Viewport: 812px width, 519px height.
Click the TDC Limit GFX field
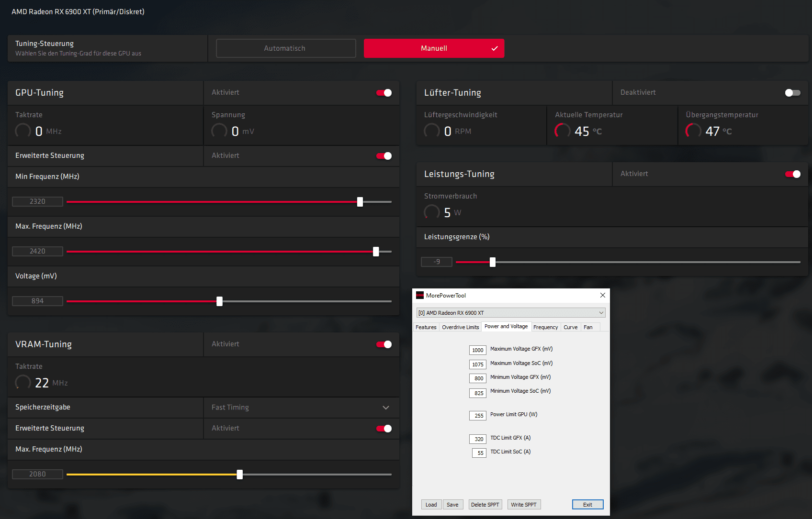[x=478, y=439]
